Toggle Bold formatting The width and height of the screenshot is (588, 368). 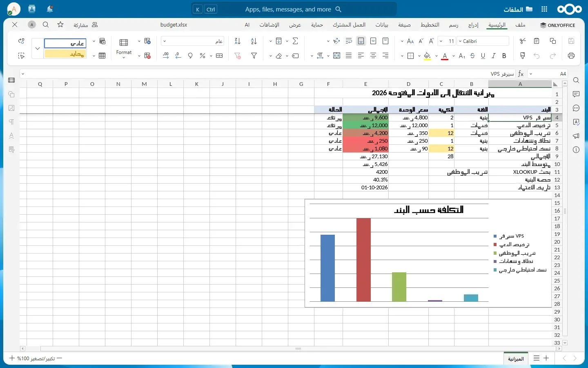point(504,56)
